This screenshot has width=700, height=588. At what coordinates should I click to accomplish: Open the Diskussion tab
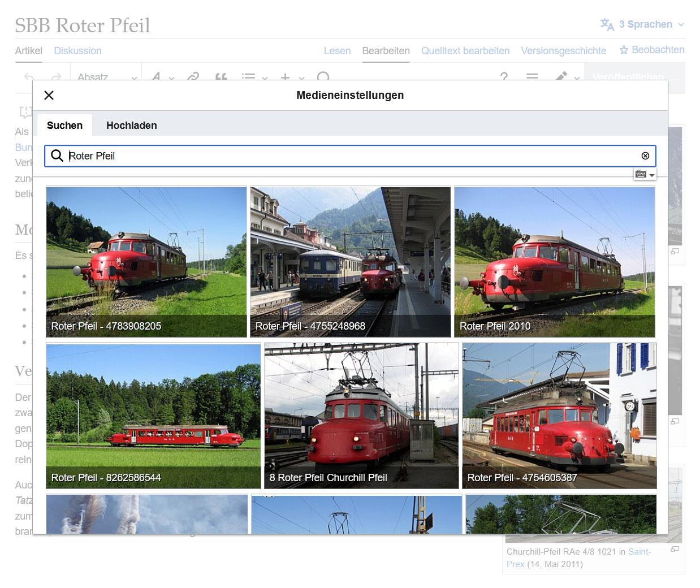pyautogui.click(x=77, y=51)
